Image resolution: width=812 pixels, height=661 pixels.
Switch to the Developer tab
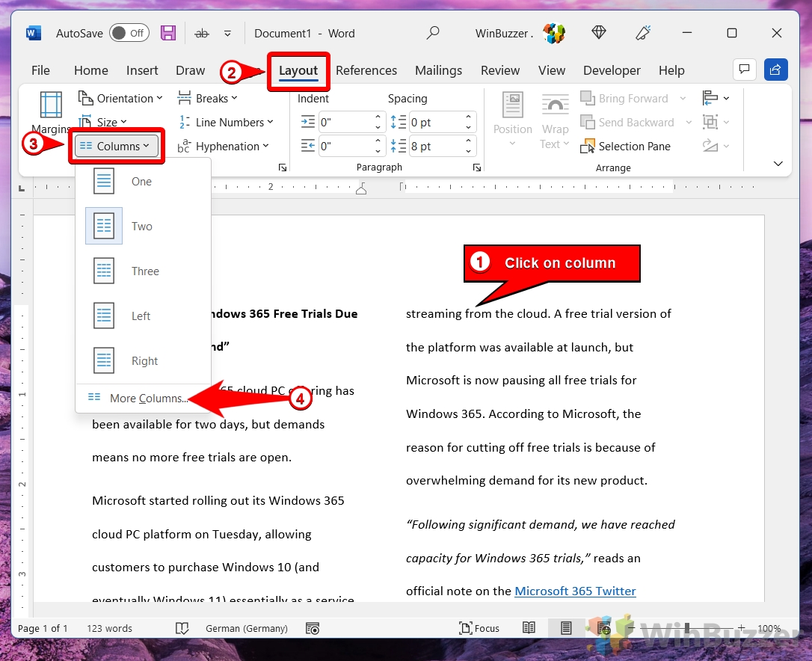pyautogui.click(x=612, y=70)
